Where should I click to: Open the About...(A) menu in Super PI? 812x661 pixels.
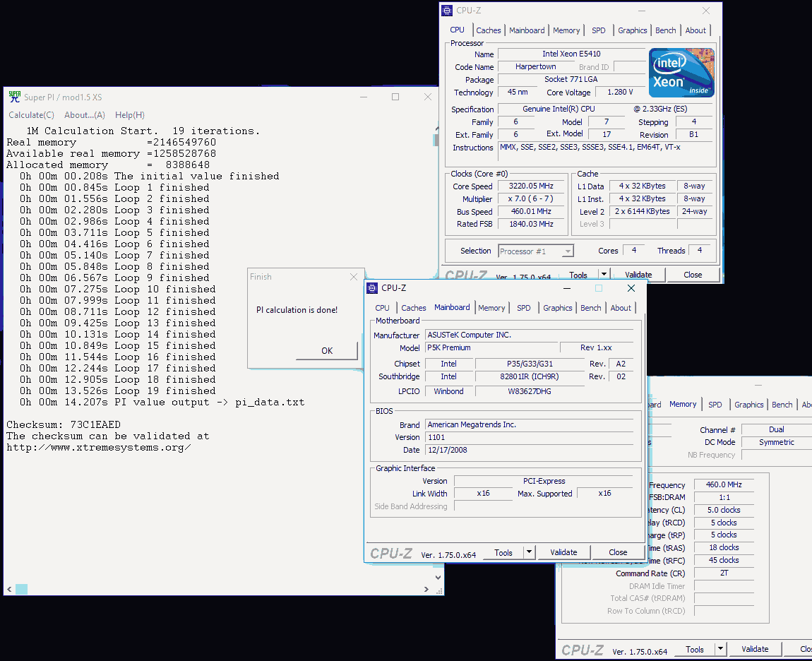point(85,115)
